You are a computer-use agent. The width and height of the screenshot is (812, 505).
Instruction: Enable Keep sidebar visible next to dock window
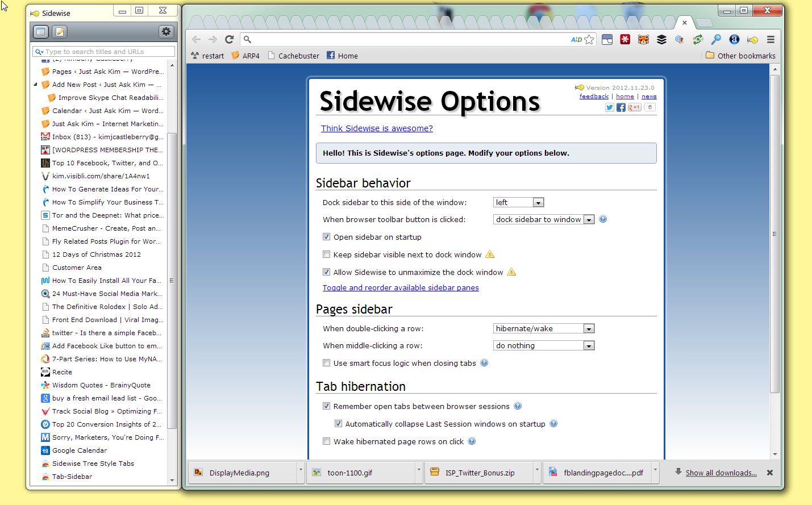(326, 254)
